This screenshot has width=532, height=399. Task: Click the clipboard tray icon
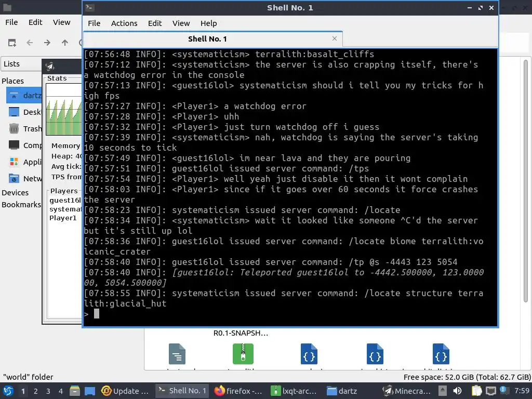477,391
